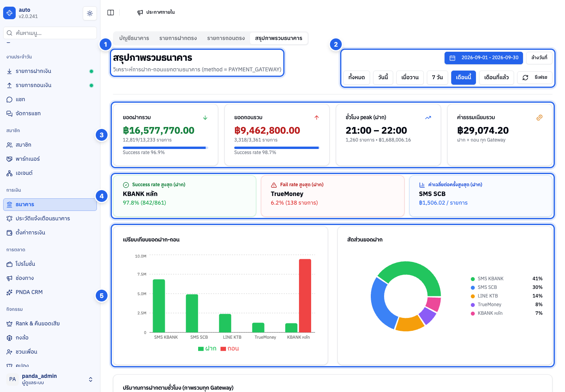Click the partner handshake icon
The height and width of the screenshot is (392, 565).
(9, 159)
